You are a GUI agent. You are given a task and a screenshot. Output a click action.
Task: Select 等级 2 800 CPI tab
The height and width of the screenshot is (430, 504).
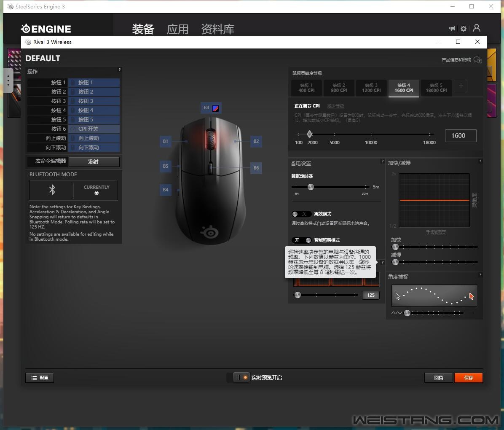pyautogui.click(x=339, y=88)
